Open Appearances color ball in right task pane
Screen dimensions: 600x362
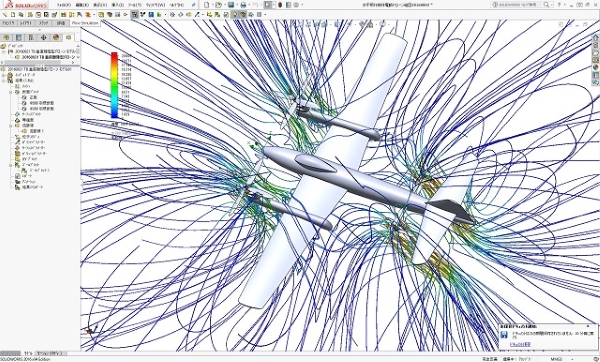point(596,67)
